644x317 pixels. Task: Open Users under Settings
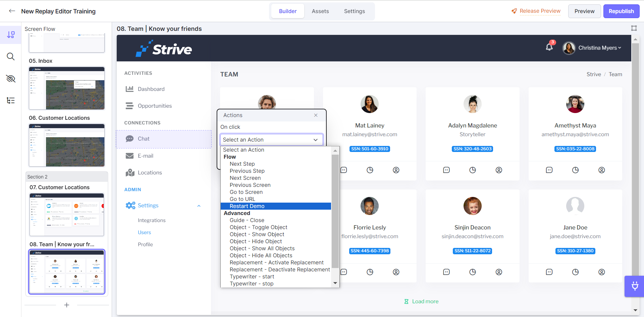point(144,232)
